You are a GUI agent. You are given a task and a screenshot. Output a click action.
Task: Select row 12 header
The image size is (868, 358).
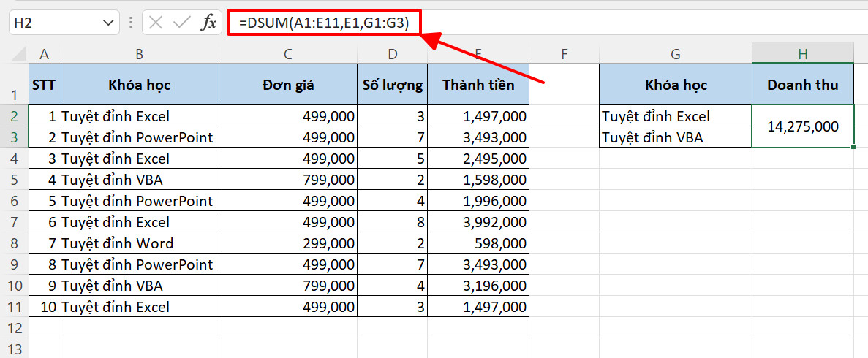(x=15, y=328)
